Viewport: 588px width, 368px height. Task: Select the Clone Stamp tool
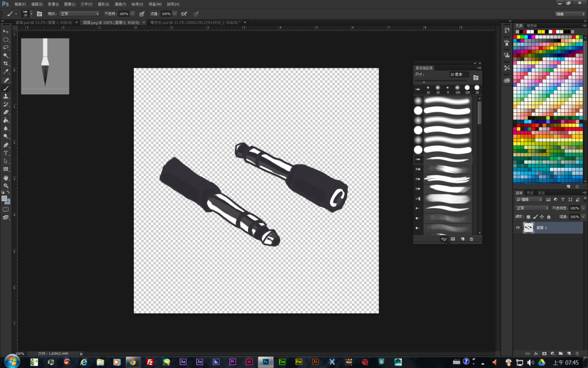pos(6,97)
